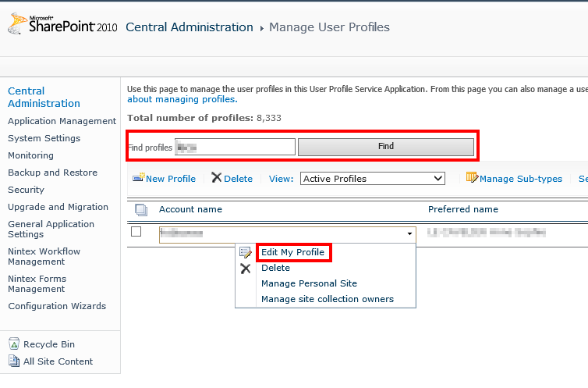The image size is (588, 388).
Task: Open the Application Management link
Action: pyautogui.click(x=62, y=121)
